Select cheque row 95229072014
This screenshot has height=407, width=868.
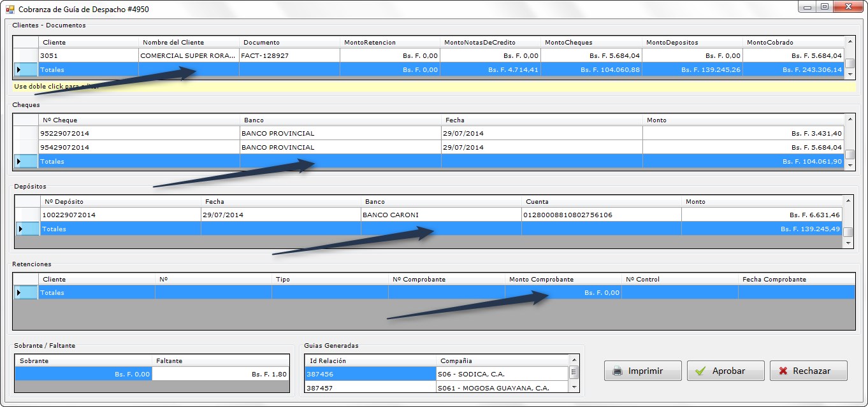139,133
